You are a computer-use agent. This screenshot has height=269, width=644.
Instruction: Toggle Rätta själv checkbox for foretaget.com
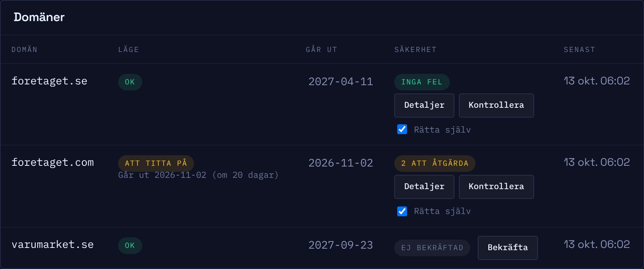click(402, 211)
